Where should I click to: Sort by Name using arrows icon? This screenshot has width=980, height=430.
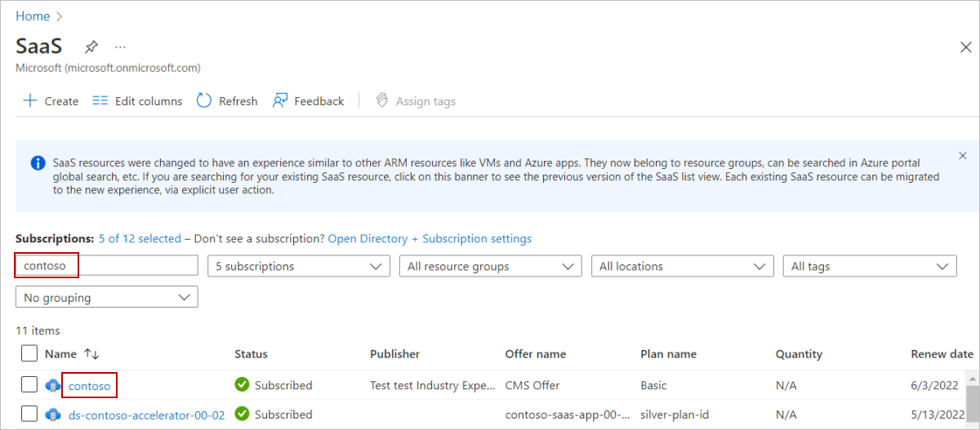91,354
